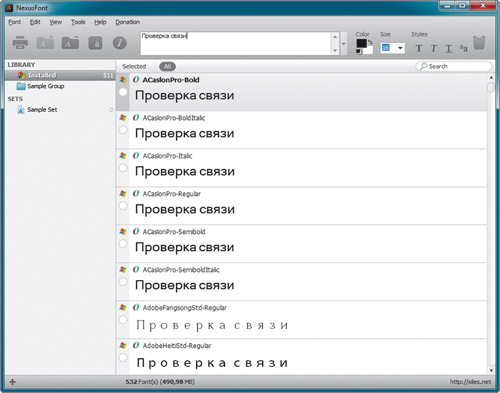Image resolution: width=500 pixels, height=393 pixels.
Task: Swap foreground and background colors arrow
Action: click(370, 42)
